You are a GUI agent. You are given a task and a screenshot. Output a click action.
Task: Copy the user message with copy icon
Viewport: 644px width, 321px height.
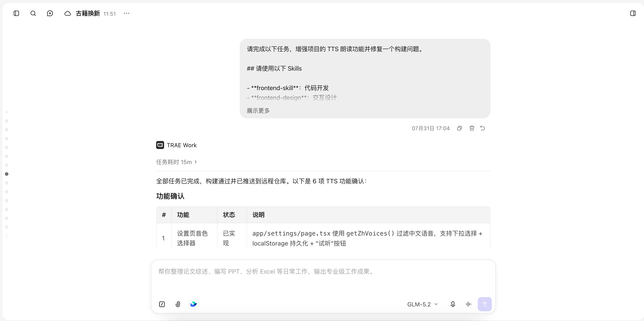pyautogui.click(x=460, y=128)
